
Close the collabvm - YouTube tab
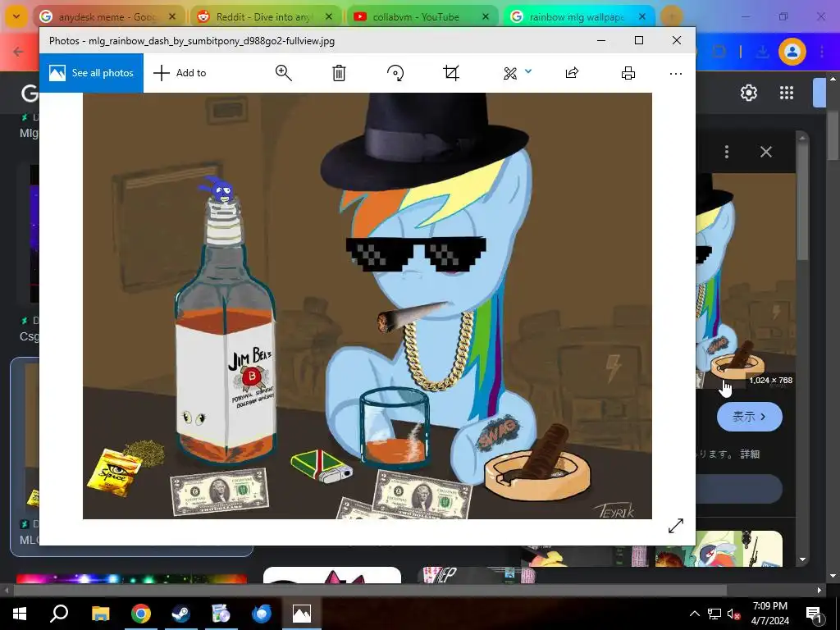[486, 16]
